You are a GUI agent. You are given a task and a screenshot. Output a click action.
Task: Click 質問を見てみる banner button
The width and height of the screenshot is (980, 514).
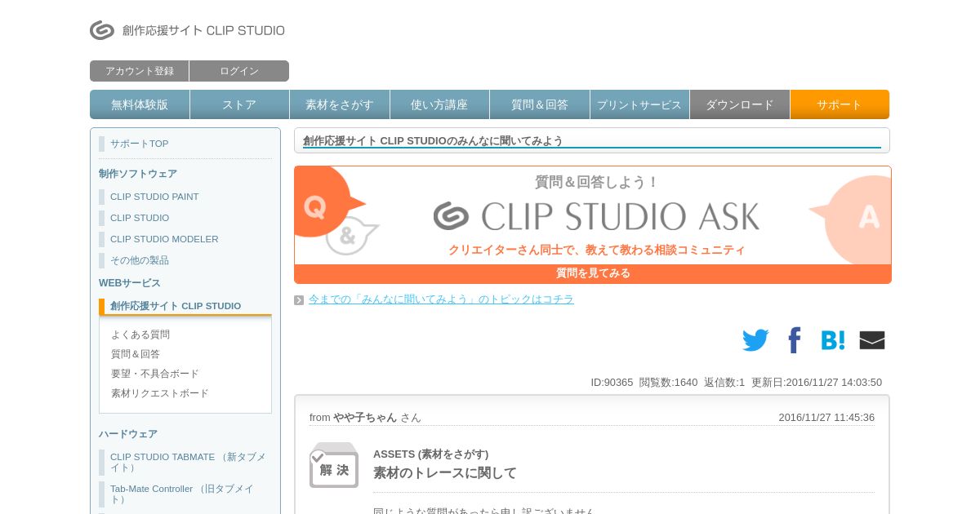point(593,273)
